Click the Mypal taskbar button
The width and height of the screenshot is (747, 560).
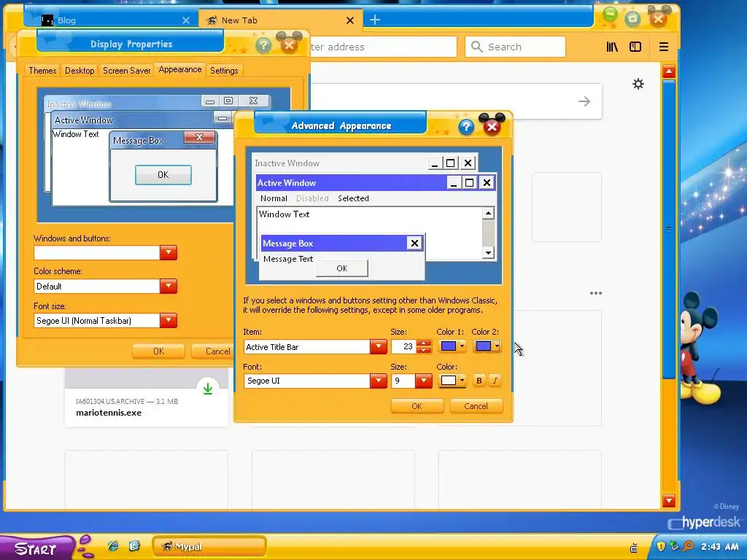pyautogui.click(x=209, y=546)
